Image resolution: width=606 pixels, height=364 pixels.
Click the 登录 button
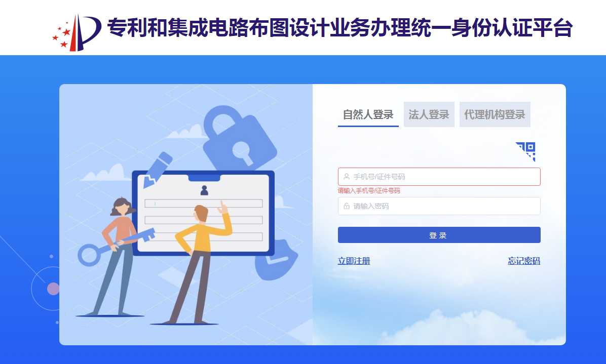[439, 235]
